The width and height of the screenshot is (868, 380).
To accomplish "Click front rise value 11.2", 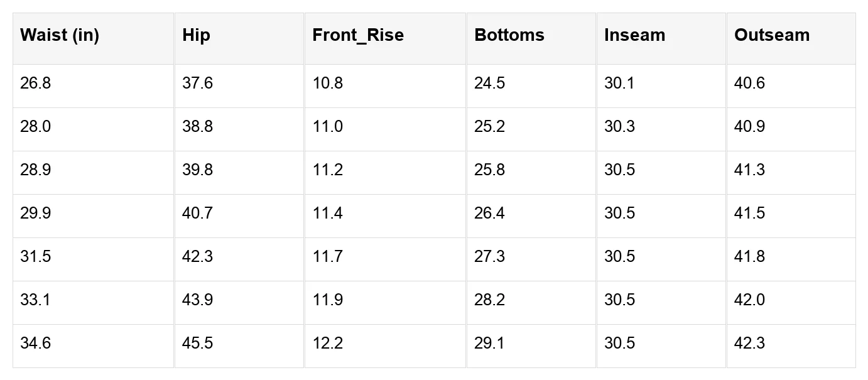I will click(x=327, y=170).
